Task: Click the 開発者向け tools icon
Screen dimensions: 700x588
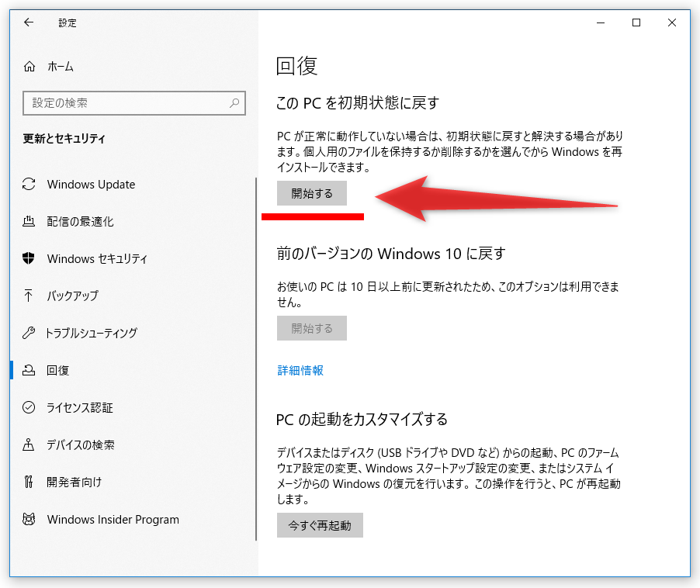Action: tap(29, 482)
